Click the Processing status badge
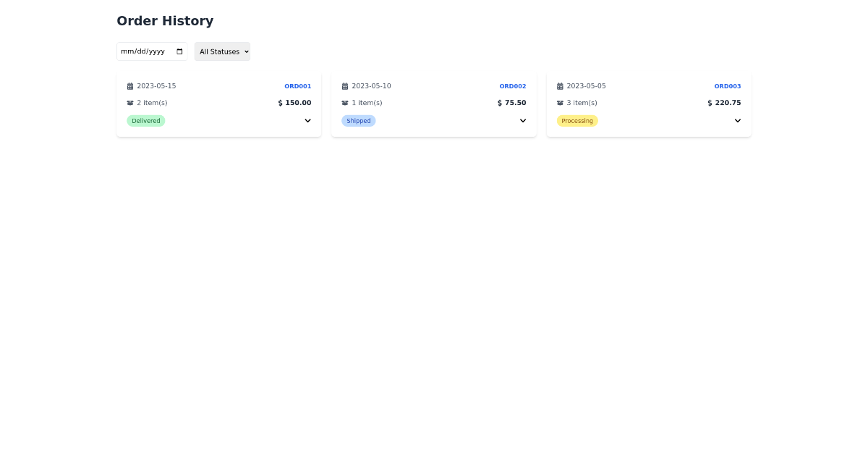 point(577,120)
